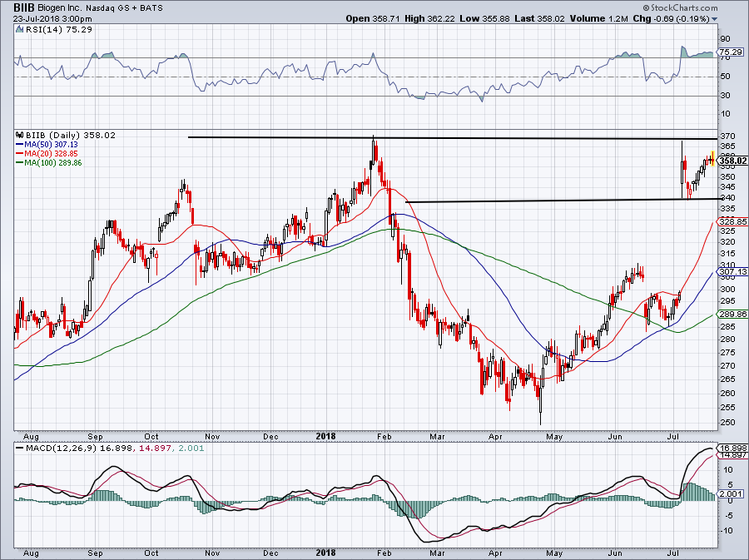Select the 'Open 358.71' value

click(373, 18)
